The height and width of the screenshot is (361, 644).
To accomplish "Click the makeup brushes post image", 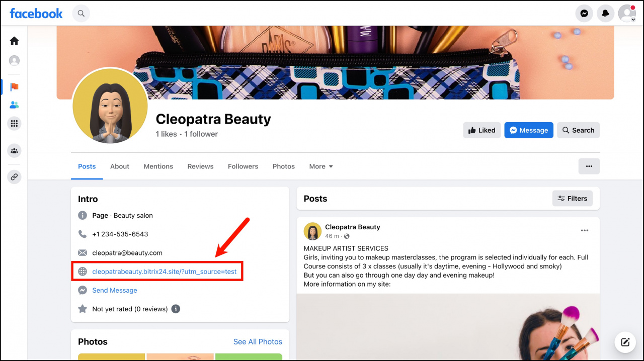I will 448,327.
